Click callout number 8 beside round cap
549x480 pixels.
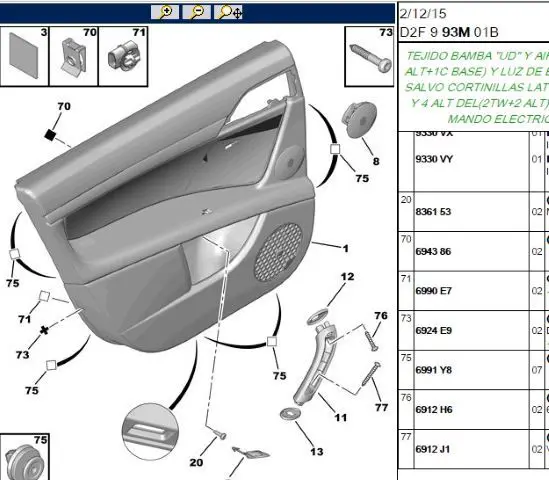click(376, 161)
